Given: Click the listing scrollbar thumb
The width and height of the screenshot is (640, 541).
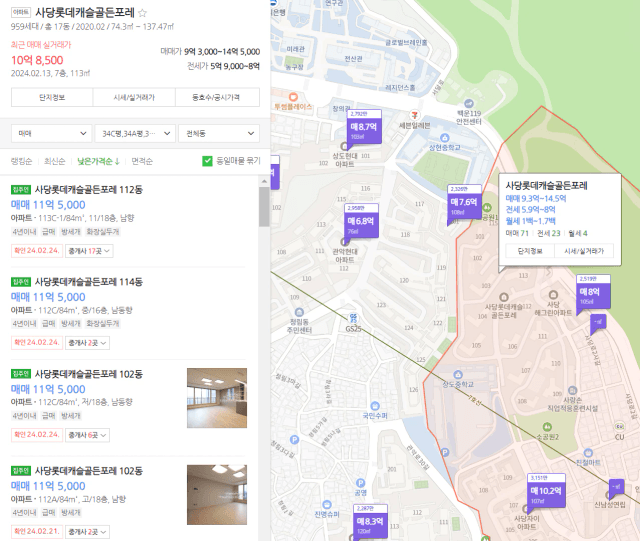Looking at the screenshot, I should point(264,207).
